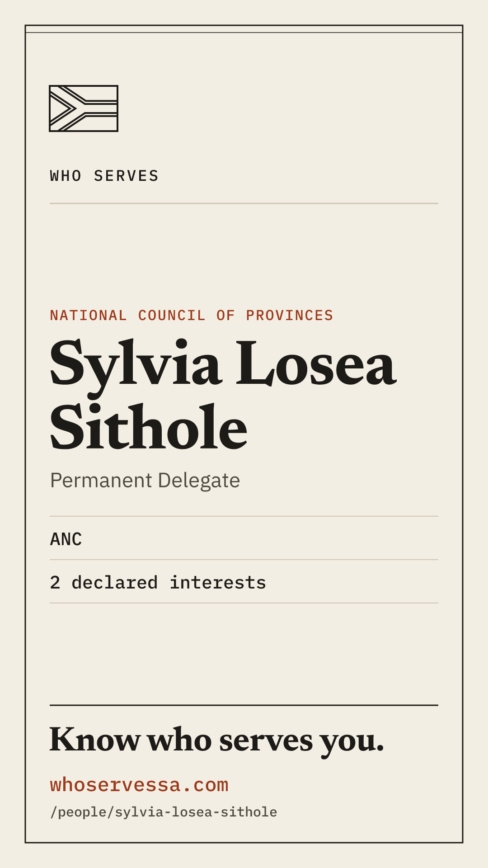Click the word PROVINCES in red label
Screen dimensions: 488x868
click(290, 315)
